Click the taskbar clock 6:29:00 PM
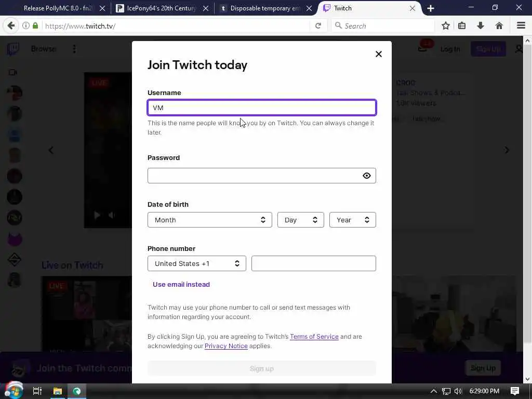532x399 pixels. (484, 391)
